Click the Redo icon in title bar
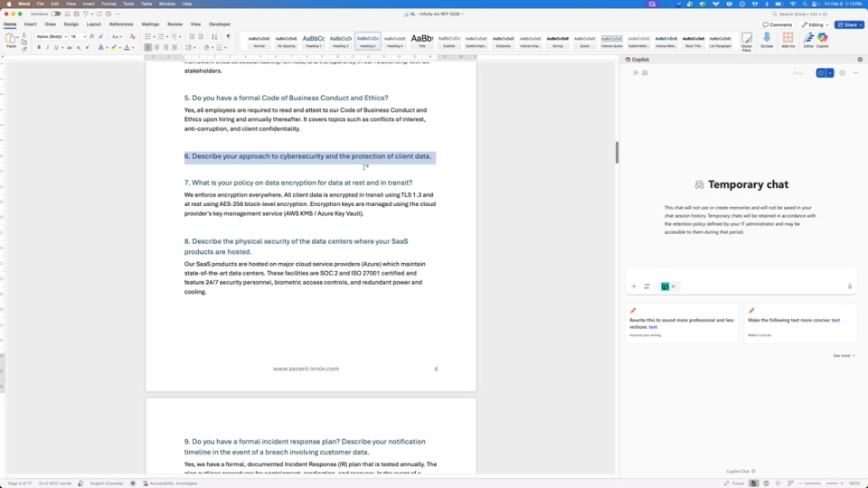This screenshot has width=868, height=488. pyautogui.click(x=99, y=14)
